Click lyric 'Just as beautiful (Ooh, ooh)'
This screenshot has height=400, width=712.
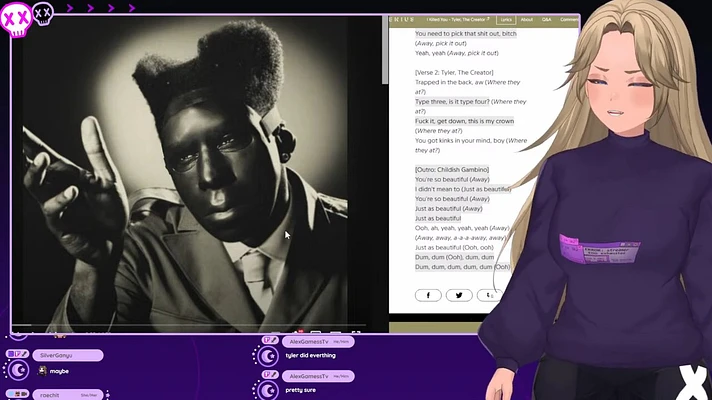pyautogui.click(x=454, y=247)
